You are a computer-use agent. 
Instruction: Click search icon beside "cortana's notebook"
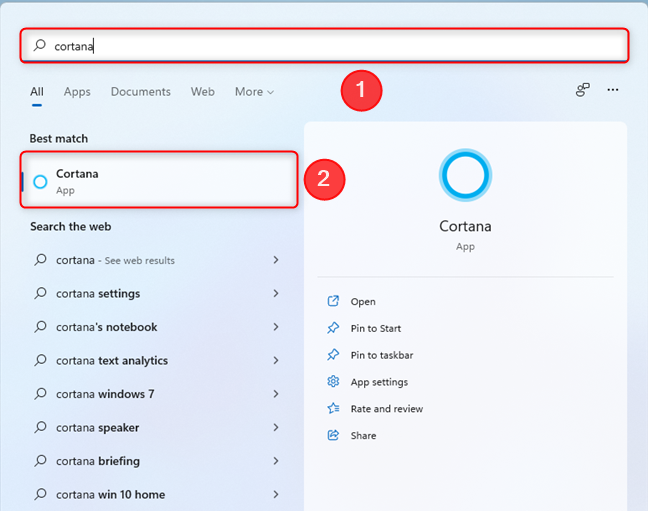(40, 327)
